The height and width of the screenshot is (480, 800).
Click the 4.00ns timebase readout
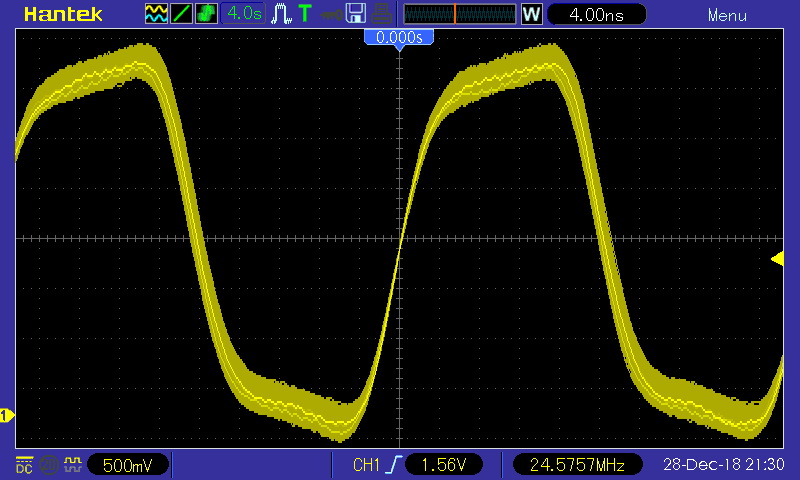[596, 14]
